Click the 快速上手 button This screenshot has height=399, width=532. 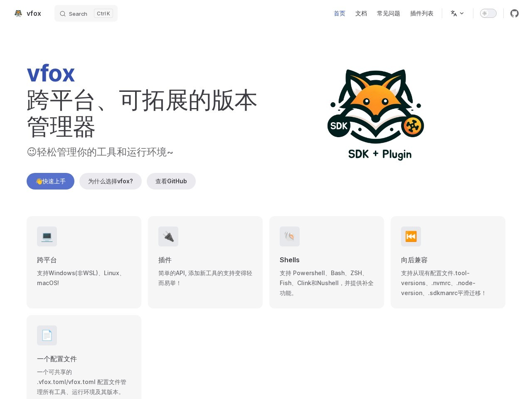coord(50,181)
